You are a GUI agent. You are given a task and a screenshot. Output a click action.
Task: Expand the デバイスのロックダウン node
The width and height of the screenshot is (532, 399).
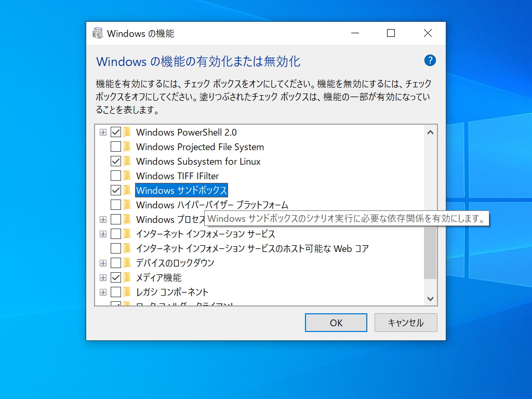pyautogui.click(x=102, y=263)
